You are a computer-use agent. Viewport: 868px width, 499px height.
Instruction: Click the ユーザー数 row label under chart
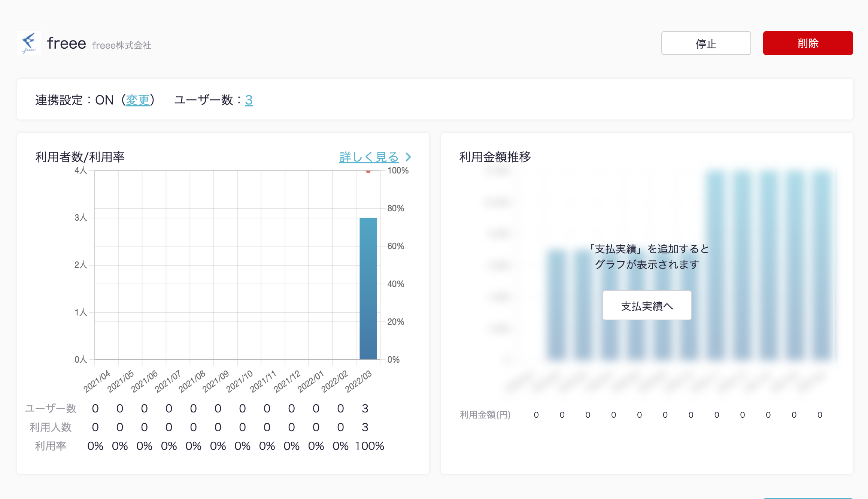pyautogui.click(x=51, y=408)
